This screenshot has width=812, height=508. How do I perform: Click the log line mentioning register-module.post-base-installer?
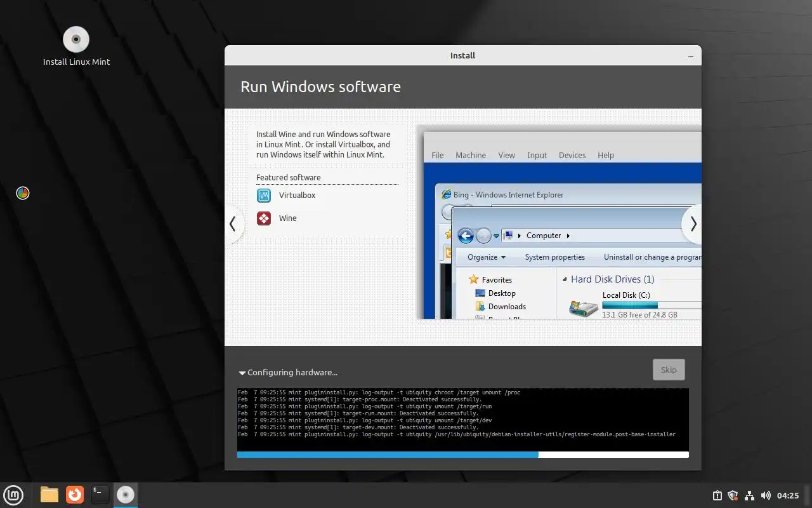tap(457, 434)
